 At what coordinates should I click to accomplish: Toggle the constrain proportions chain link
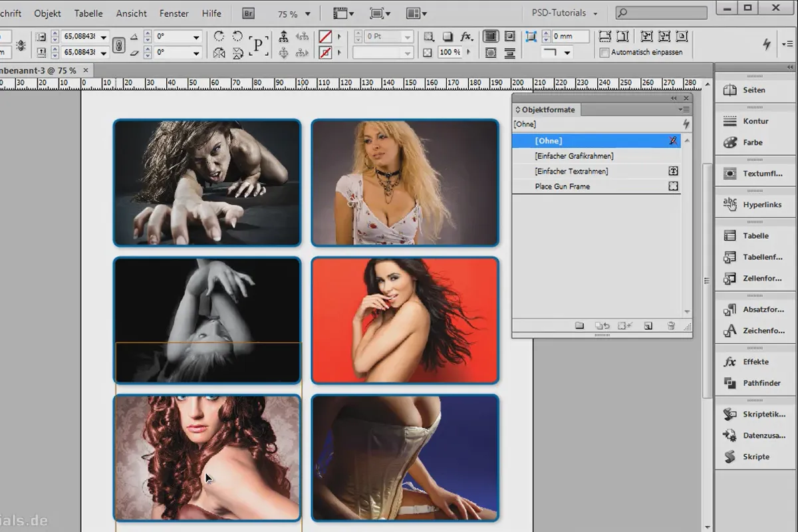tap(119, 45)
